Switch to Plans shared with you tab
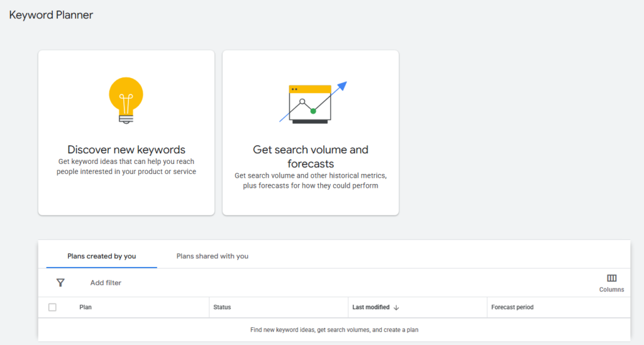 tap(213, 256)
